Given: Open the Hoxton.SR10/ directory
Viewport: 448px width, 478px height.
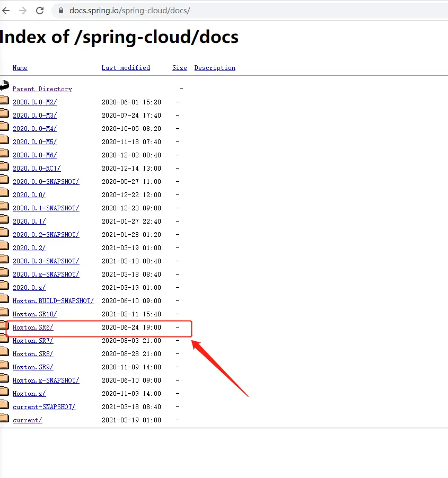Looking at the screenshot, I should [x=35, y=314].
